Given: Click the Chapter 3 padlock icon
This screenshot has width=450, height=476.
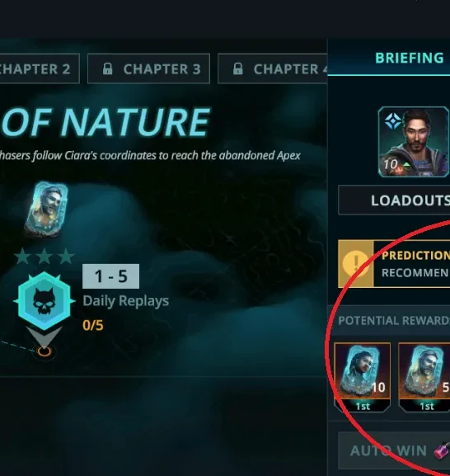Looking at the screenshot, I should click(107, 68).
